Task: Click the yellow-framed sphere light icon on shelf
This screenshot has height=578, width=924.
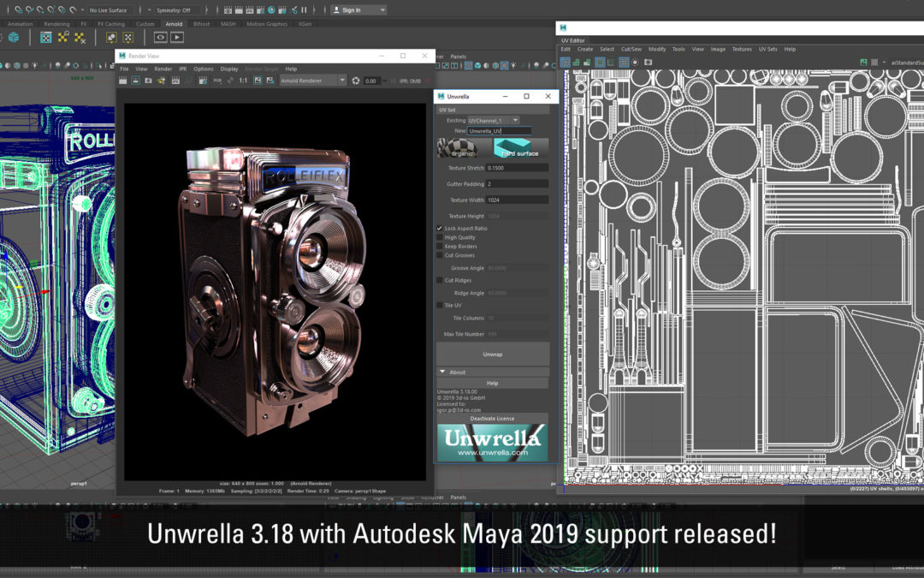Action: [111, 37]
